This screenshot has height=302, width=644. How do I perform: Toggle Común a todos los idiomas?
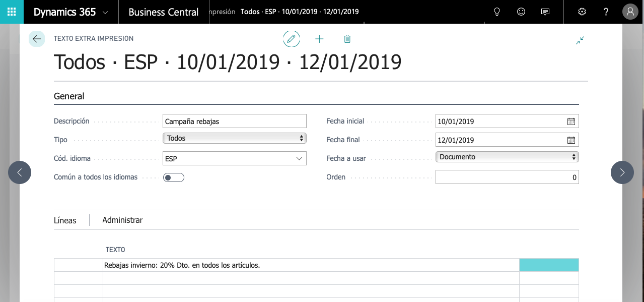coord(174,177)
